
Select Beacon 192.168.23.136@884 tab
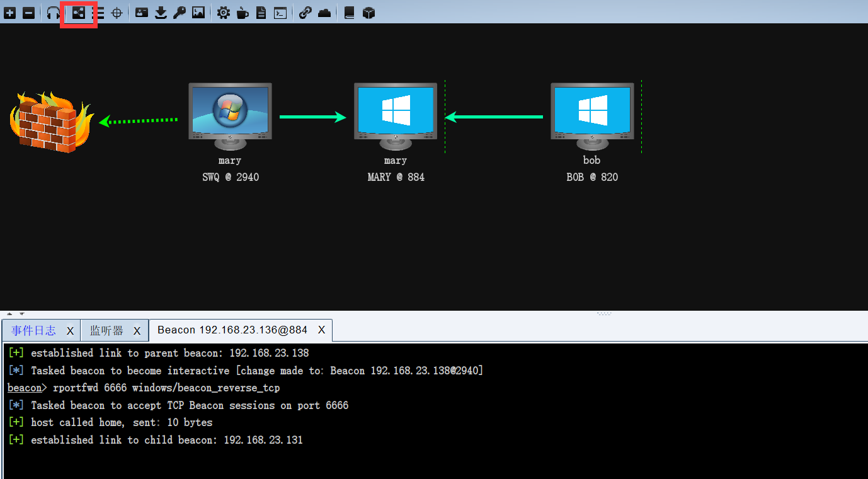click(x=232, y=330)
